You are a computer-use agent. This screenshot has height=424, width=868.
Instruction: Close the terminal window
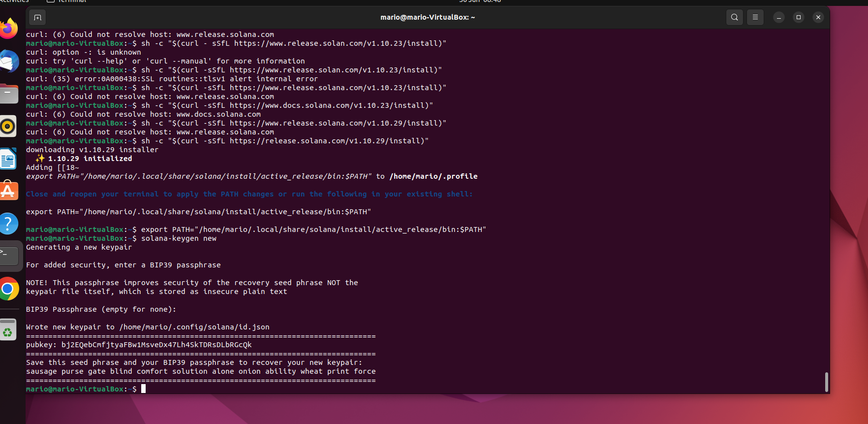(x=818, y=17)
